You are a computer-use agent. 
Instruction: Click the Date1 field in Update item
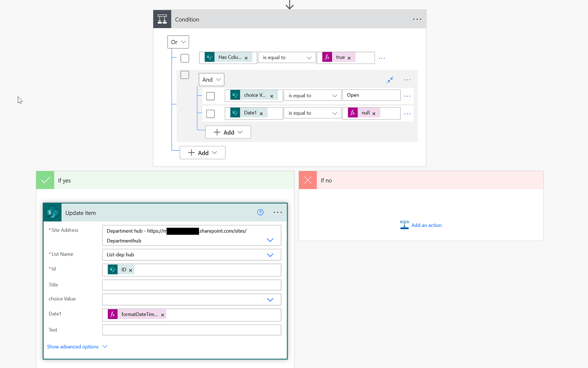[x=191, y=314]
